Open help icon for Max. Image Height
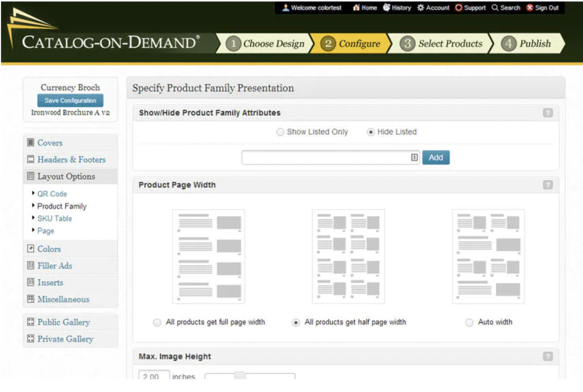The height and width of the screenshot is (392, 583). (548, 356)
